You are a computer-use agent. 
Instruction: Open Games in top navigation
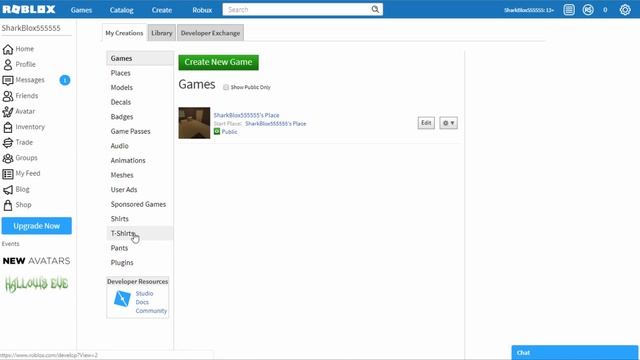pos(81,10)
